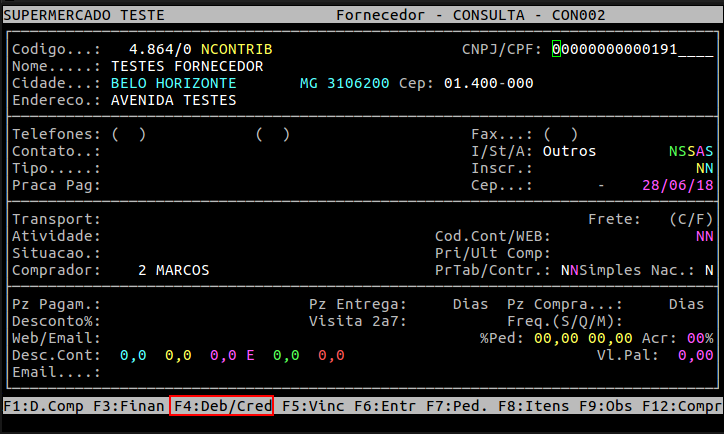Click the Cep value 01.400-000

488,83
